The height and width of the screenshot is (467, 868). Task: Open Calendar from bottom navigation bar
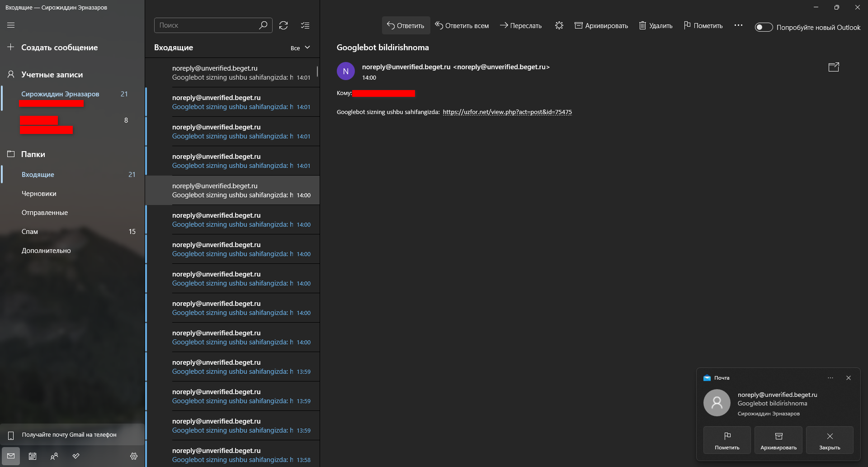33,456
